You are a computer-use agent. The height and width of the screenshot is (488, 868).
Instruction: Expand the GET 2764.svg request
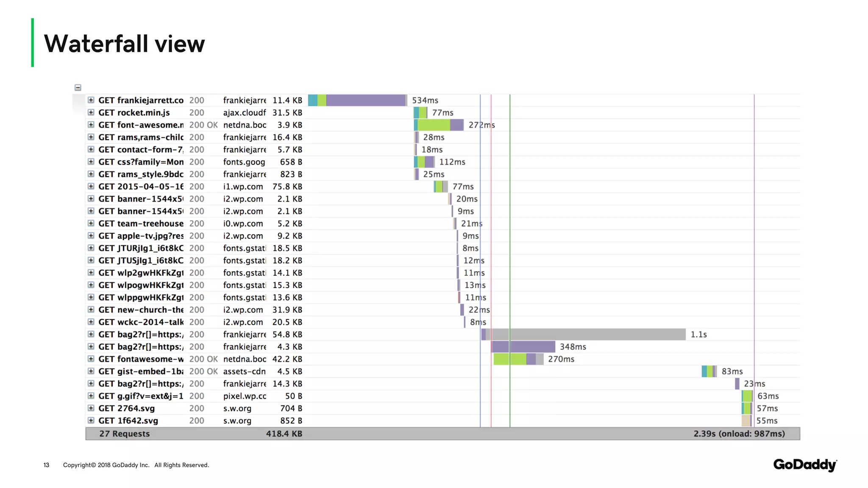click(91, 408)
